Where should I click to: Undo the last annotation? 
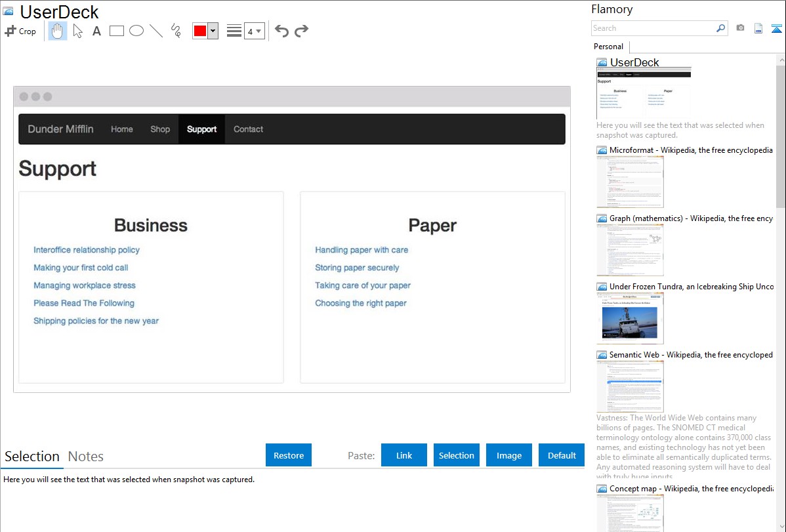(281, 31)
